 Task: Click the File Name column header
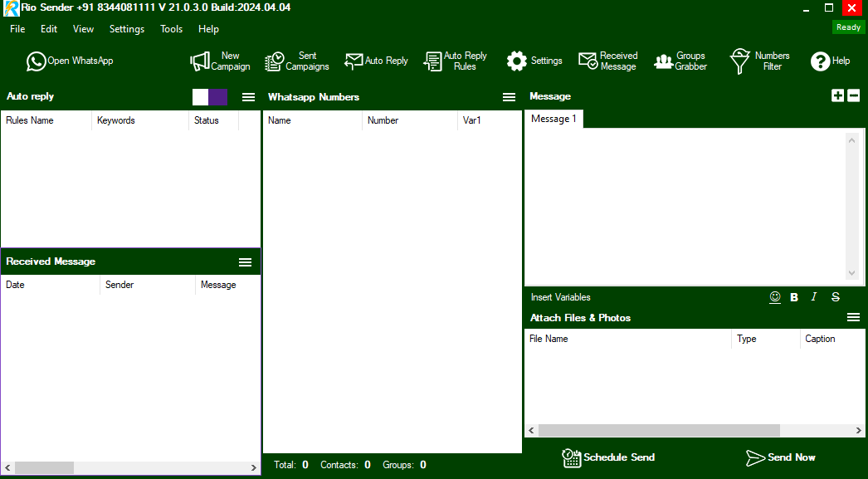(x=628, y=339)
